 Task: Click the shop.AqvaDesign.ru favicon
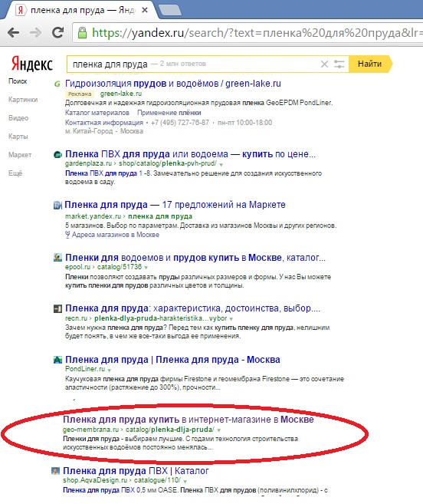click(x=55, y=471)
